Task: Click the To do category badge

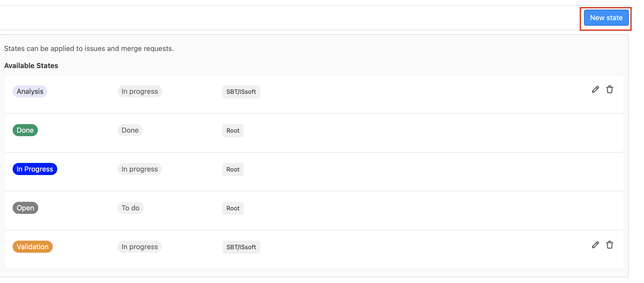Action: tap(130, 208)
